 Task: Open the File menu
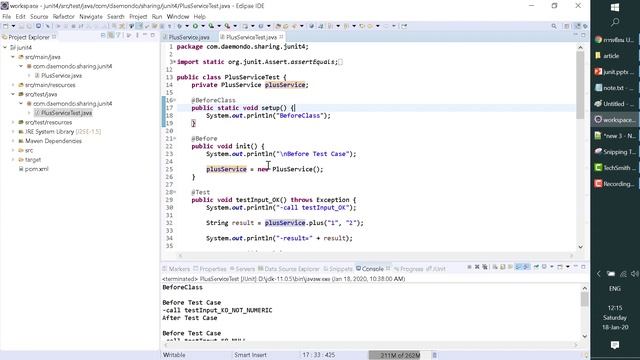(7, 17)
